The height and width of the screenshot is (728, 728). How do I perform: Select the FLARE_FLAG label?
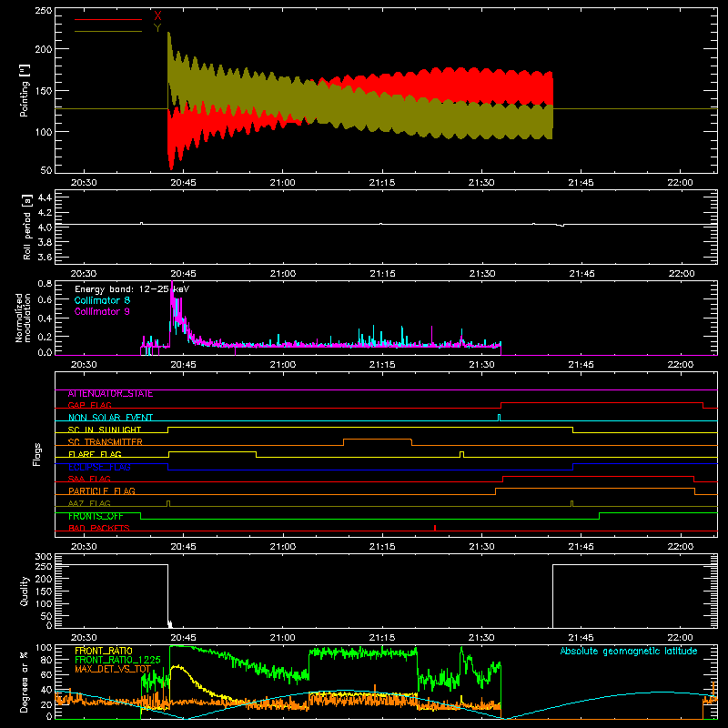[95, 454]
